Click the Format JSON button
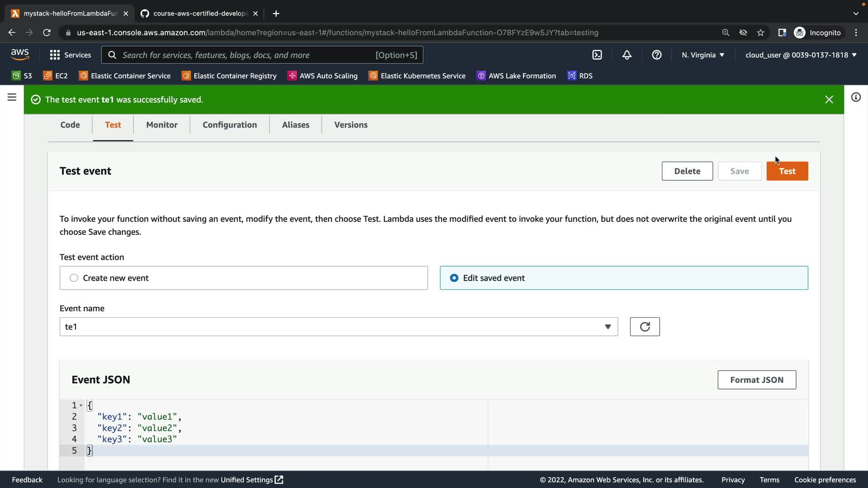This screenshot has width=868, height=488. click(756, 380)
